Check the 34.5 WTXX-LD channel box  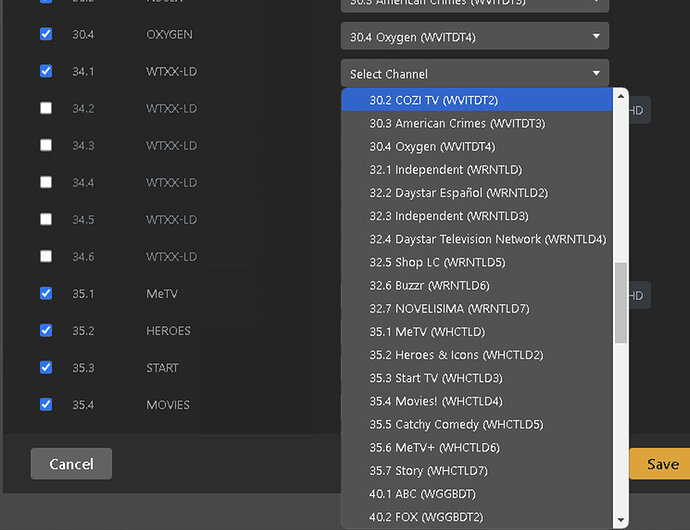46,219
